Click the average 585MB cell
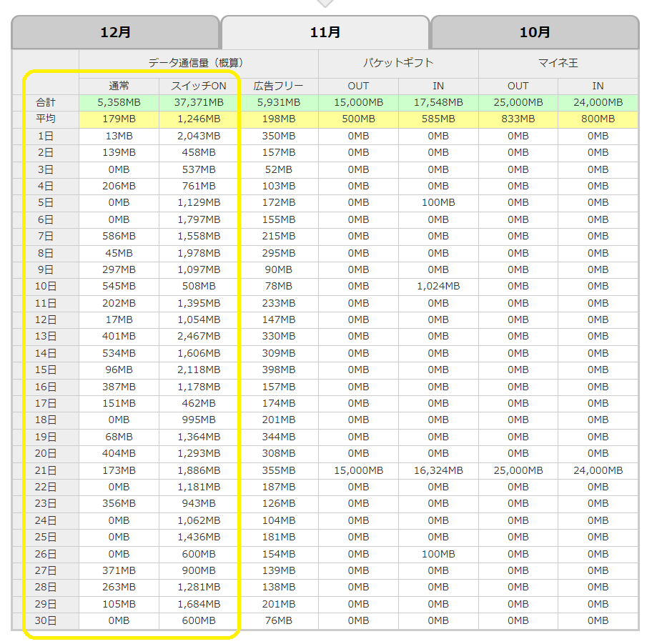 [x=438, y=119]
